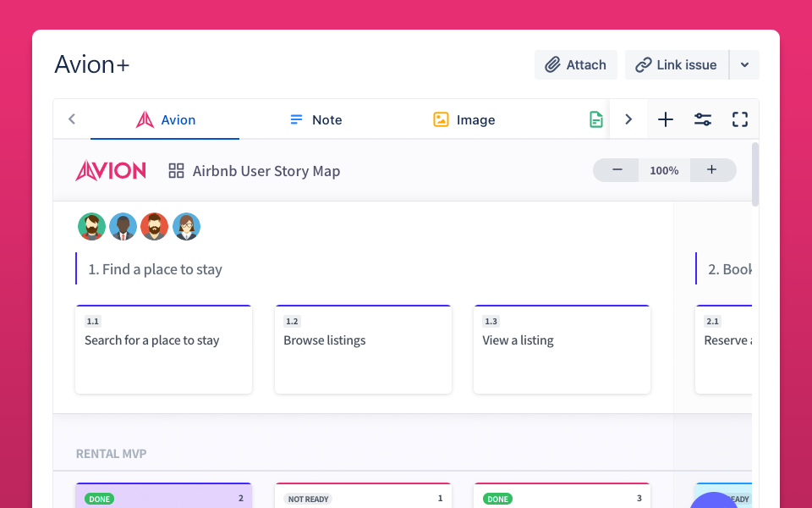Click the red bearded persona avatar
This screenshot has height=508, width=812.
click(x=154, y=227)
